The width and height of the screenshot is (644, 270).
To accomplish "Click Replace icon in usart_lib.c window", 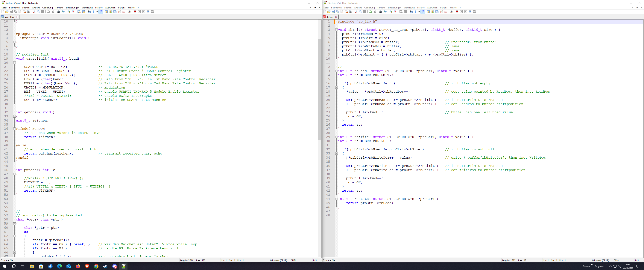I will (x=63, y=12).
